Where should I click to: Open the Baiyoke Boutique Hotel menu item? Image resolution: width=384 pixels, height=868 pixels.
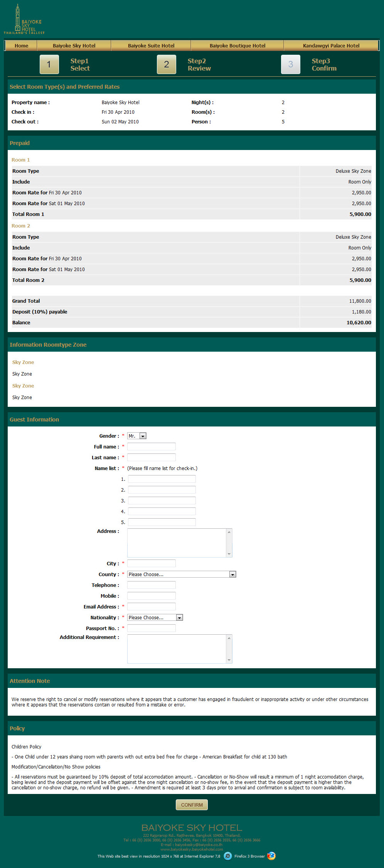pos(237,46)
